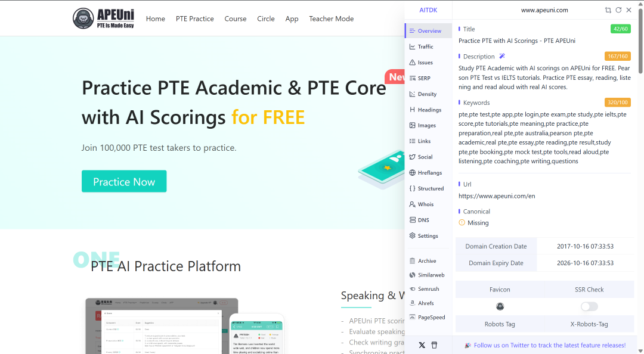Click the AITDK panel vertical scrollbar
Viewport: 644px width, 354px height.
pyautogui.click(x=640, y=41)
